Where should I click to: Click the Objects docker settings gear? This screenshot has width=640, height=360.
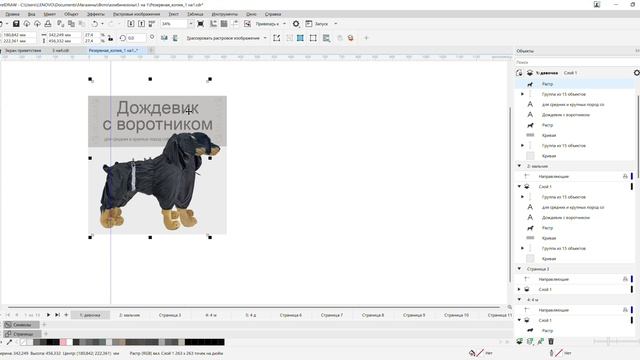(x=637, y=73)
